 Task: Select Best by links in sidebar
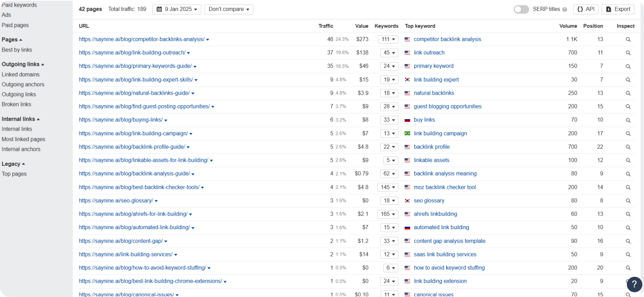(x=17, y=50)
